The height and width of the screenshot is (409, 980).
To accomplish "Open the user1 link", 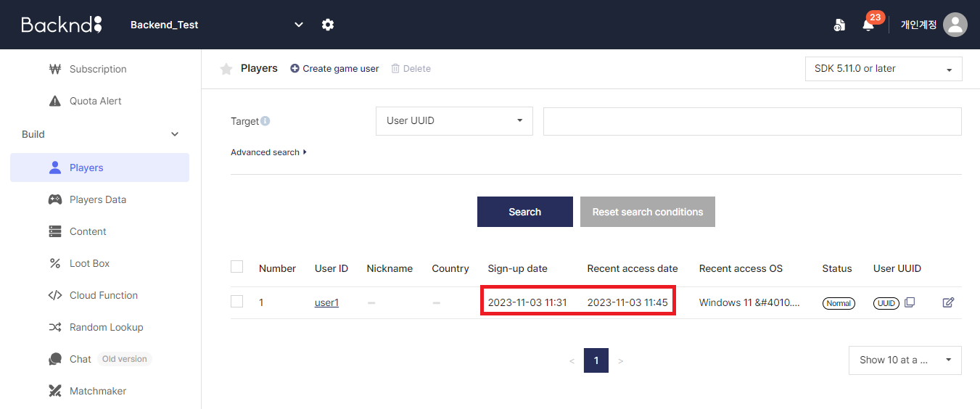I will [326, 302].
